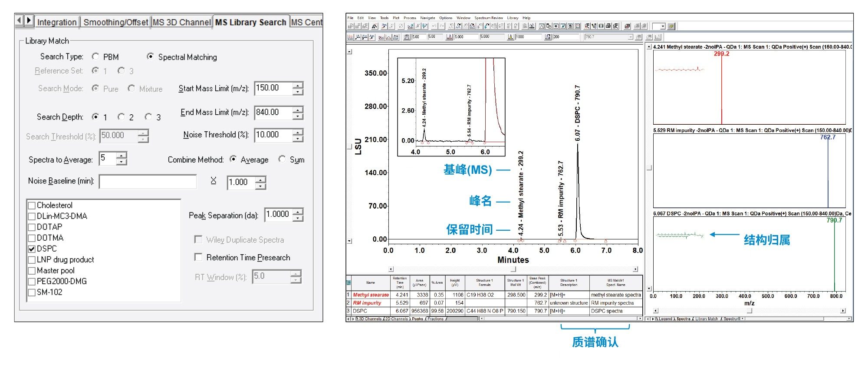Click the red stacked-book library icon in the toolbar
This screenshot has height=375, width=868.
click(627, 26)
